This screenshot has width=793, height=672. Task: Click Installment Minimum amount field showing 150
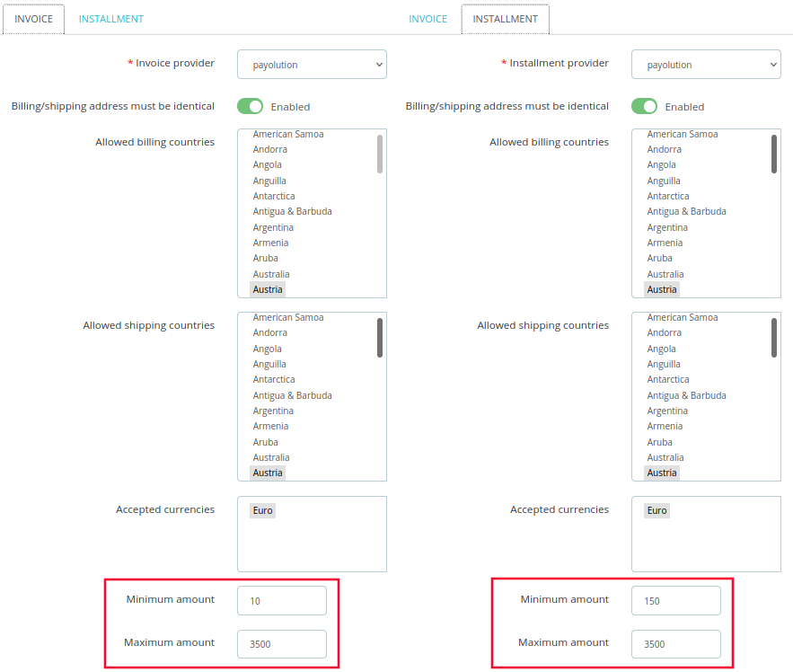[675, 601]
